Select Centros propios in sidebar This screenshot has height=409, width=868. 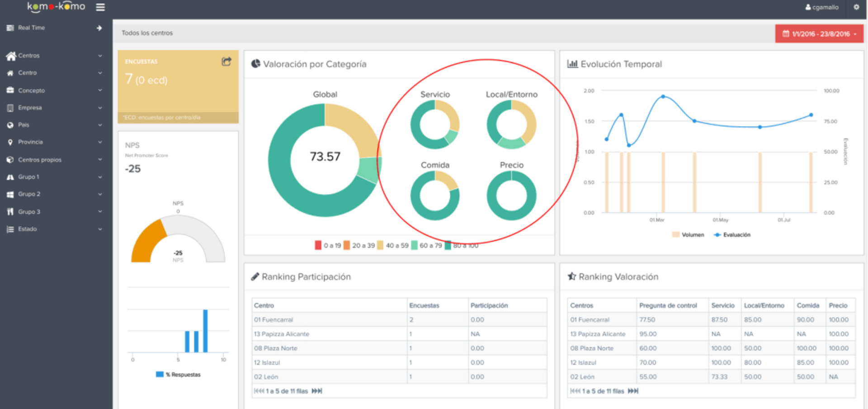click(40, 160)
